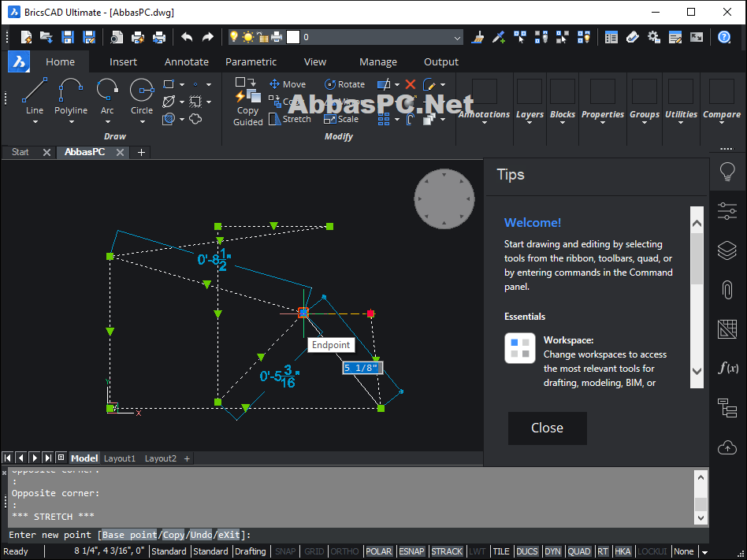Open the Attachments paperclip side panel icon
This screenshot has height=560, width=747.
point(727,290)
